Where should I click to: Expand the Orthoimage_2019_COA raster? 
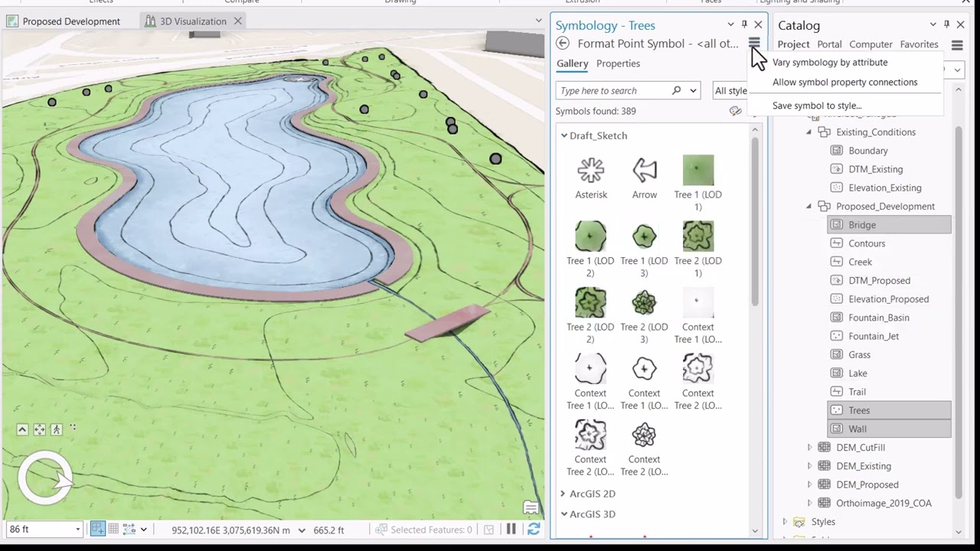810,503
